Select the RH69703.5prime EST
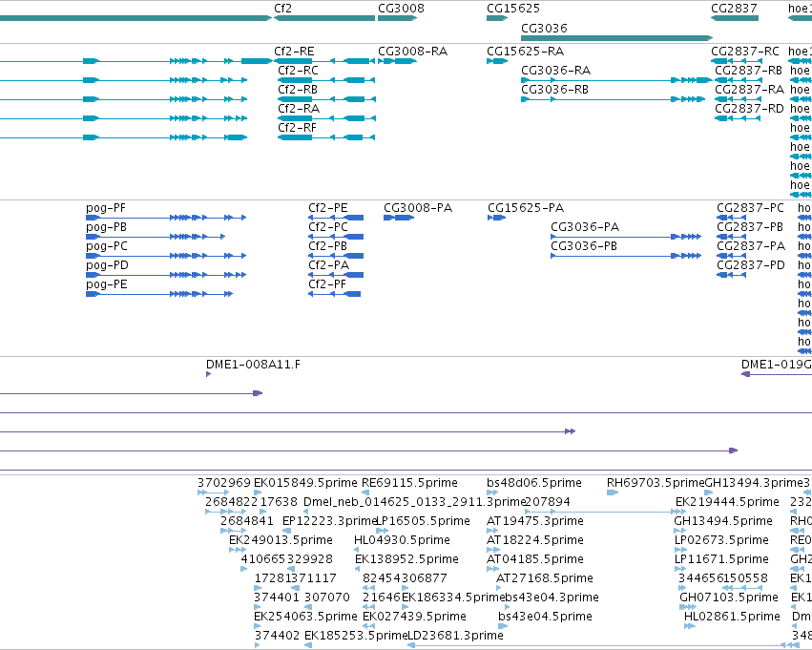This screenshot has height=650, width=812. pyautogui.click(x=613, y=493)
